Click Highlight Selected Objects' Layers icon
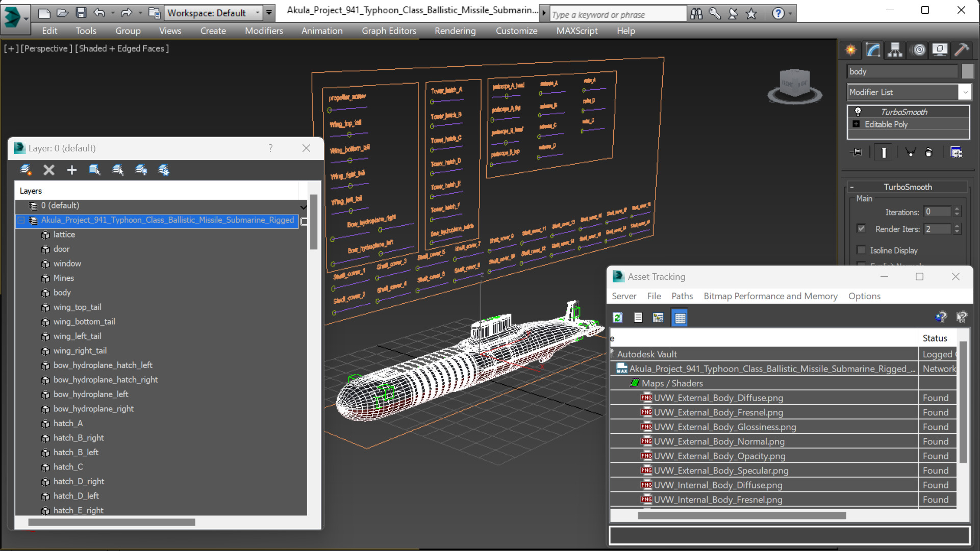The width and height of the screenshot is (980, 551). pos(118,170)
